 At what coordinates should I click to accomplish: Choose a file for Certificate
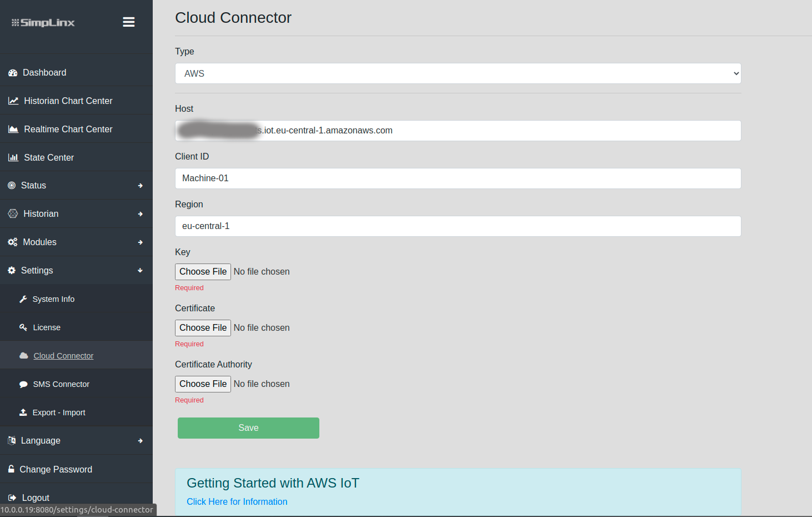click(203, 328)
